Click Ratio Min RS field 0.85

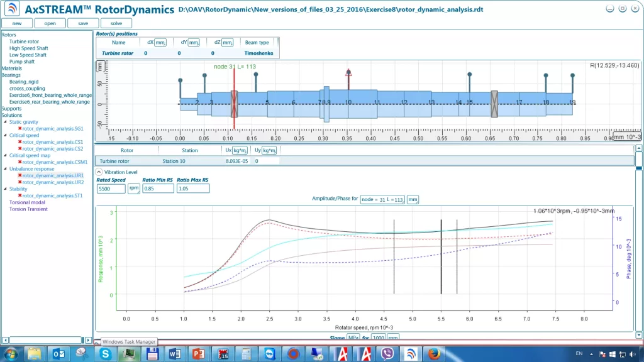click(x=158, y=189)
